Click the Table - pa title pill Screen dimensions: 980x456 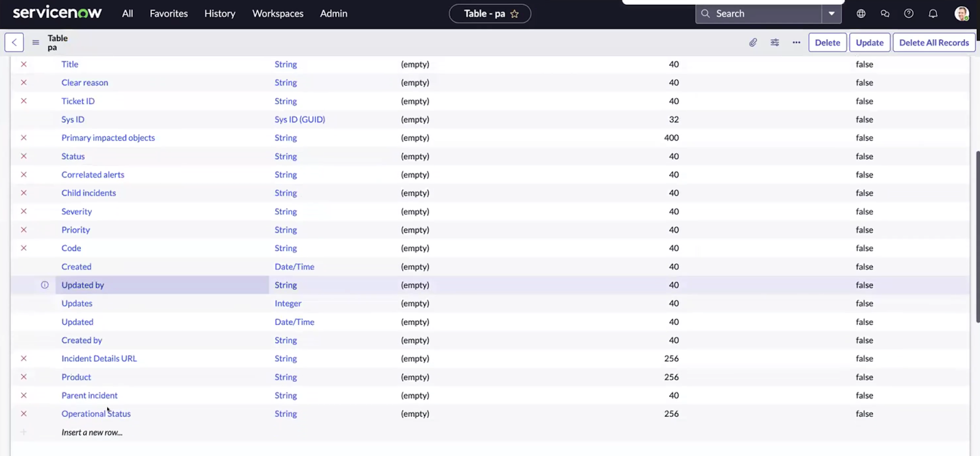(490, 13)
